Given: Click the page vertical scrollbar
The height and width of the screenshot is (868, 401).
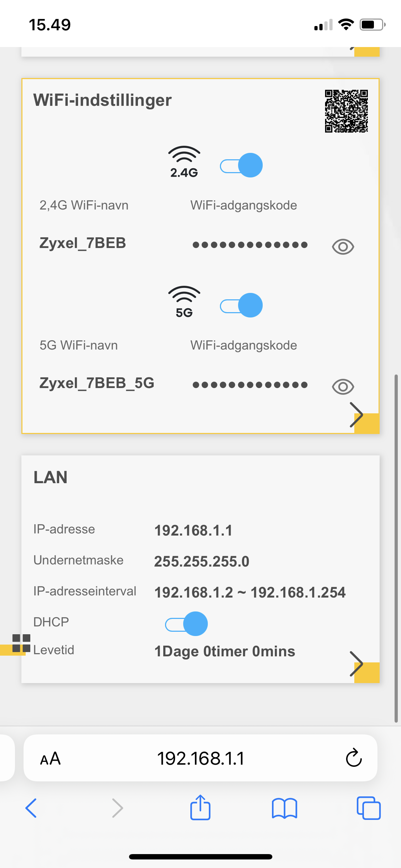Looking at the screenshot, I should tap(396, 548).
